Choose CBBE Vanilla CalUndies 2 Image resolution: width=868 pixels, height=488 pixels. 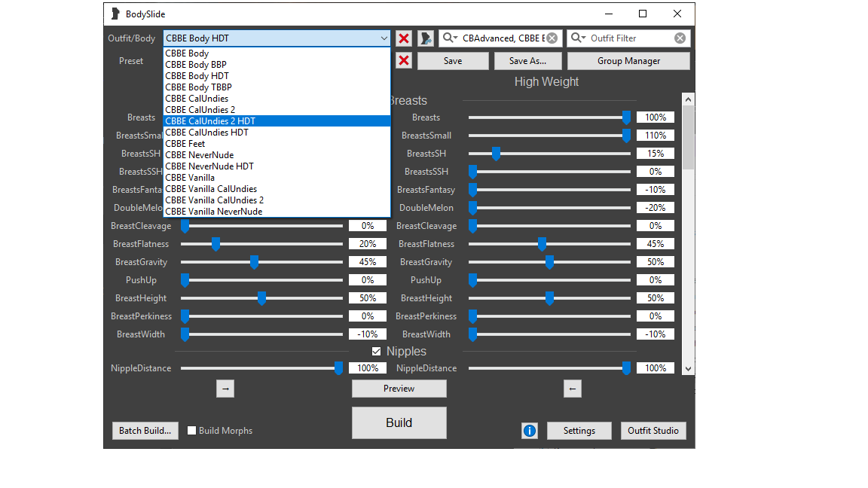tap(277, 200)
